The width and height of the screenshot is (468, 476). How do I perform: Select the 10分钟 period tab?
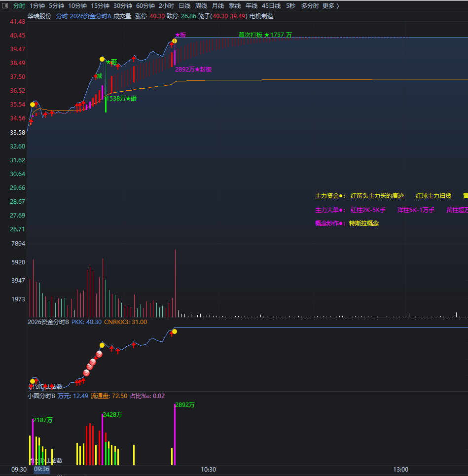click(x=77, y=6)
